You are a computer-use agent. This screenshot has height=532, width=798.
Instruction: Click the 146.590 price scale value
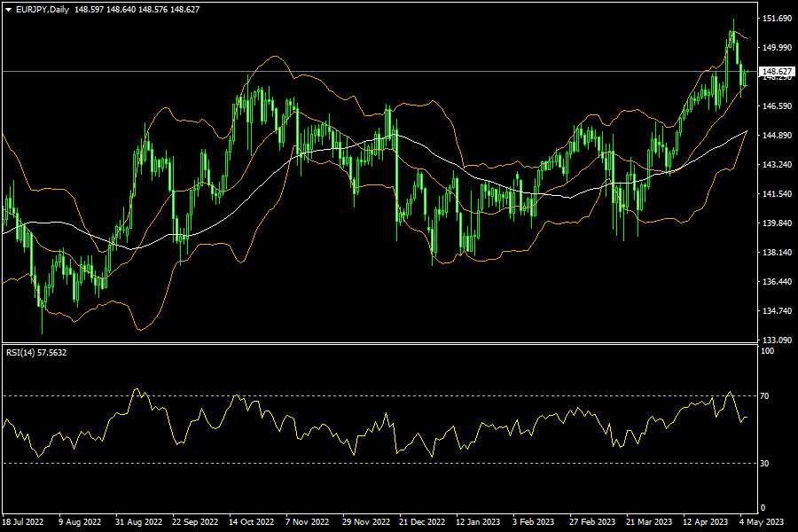[777, 106]
